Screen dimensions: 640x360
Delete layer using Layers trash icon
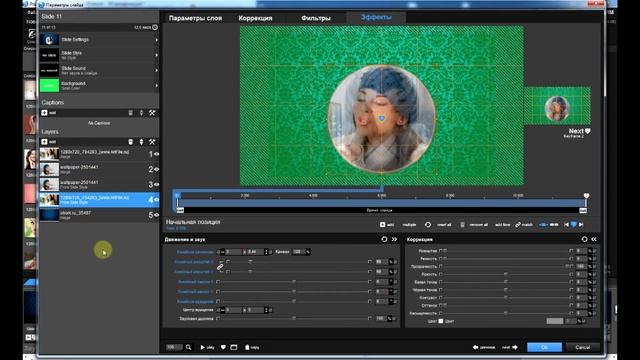(131, 142)
